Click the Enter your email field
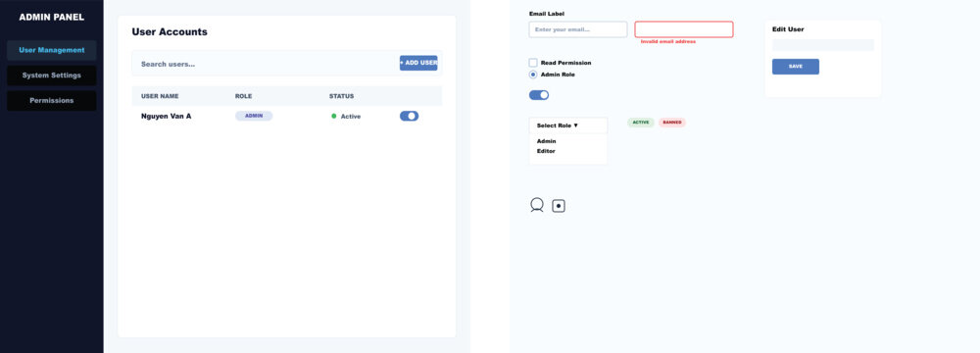Screen dimensions: 980x353 [x=578, y=29]
